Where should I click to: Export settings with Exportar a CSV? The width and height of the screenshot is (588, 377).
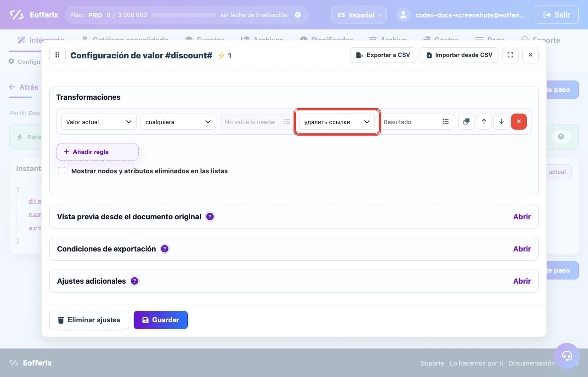(x=383, y=55)
